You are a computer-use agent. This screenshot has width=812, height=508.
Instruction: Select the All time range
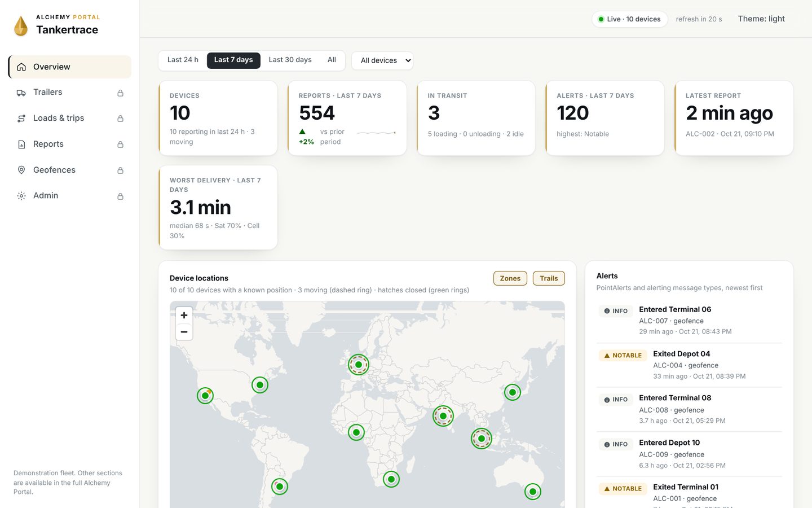coord(332,60)
